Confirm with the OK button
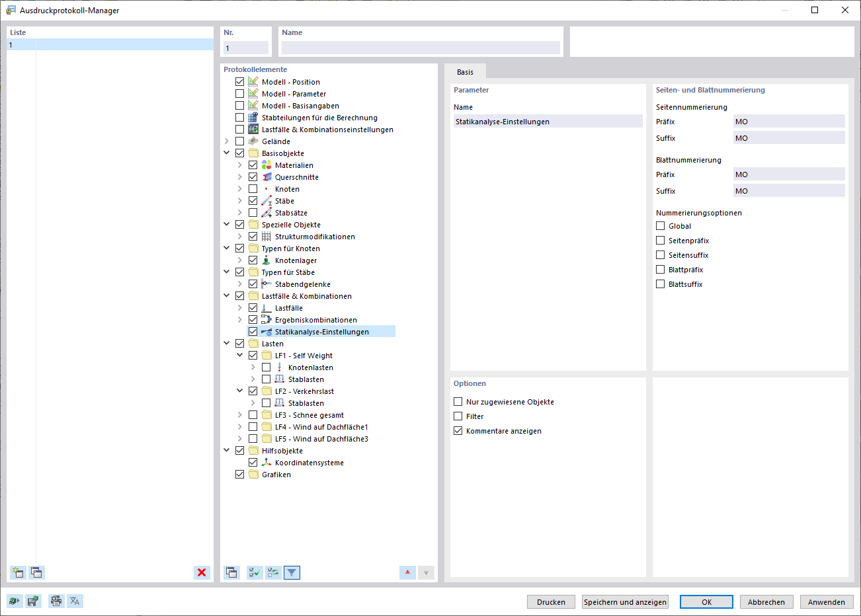Image resolution: width=861 pixels, height=616 pixels. click(x=706, y=602)
